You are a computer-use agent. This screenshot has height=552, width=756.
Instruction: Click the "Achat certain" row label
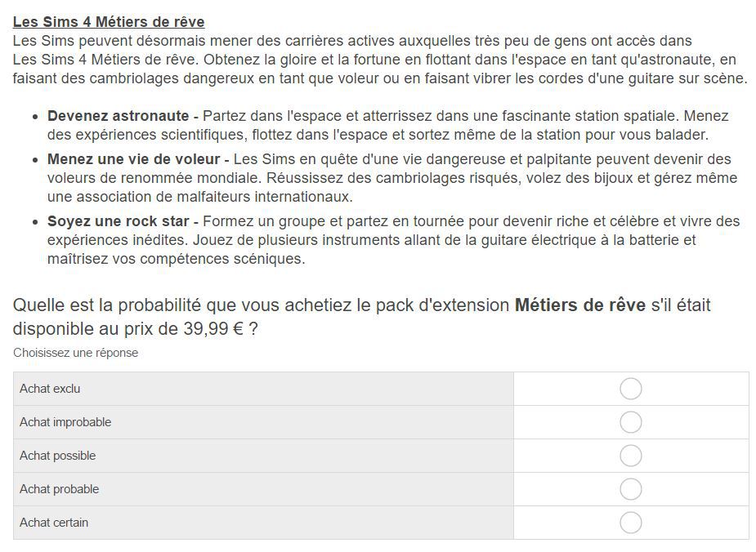coord(54,523)
